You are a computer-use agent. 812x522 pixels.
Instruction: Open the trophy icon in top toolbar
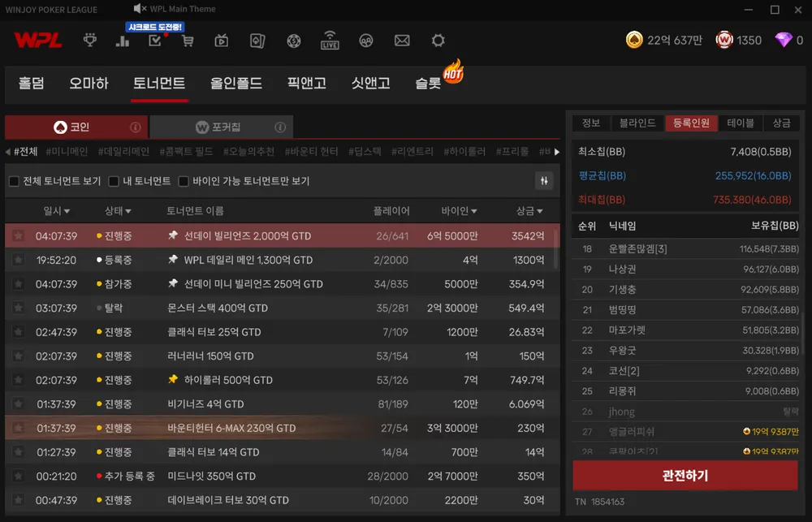(x=90, y=40)
